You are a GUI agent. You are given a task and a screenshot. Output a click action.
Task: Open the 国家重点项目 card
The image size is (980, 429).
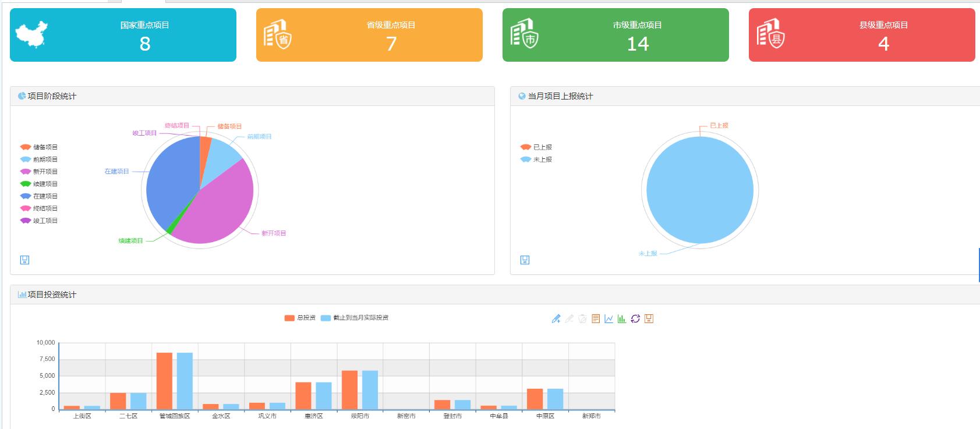[x=123, y=35]
